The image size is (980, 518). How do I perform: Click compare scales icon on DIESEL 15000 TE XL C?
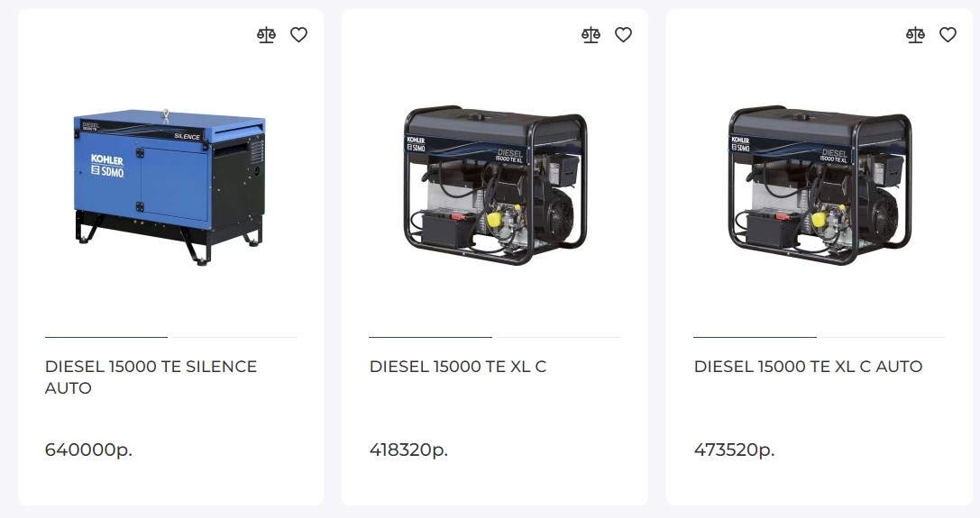(x=591, y=35)
